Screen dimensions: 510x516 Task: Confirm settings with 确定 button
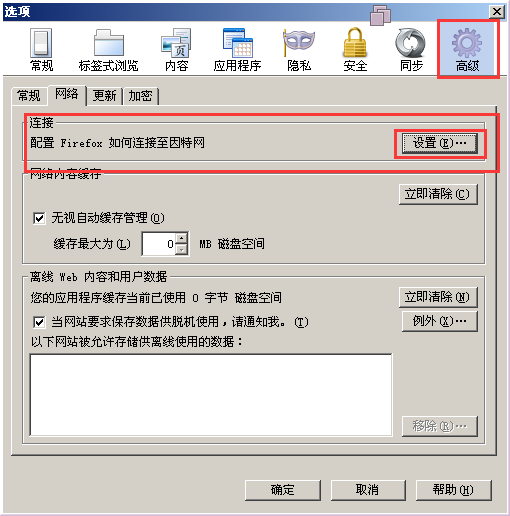(x=283, y=490)
